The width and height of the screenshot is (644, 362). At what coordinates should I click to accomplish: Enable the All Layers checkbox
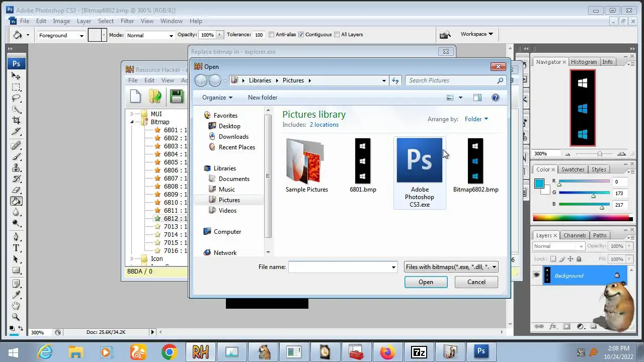pyautogui.click(x=337, y=35)
